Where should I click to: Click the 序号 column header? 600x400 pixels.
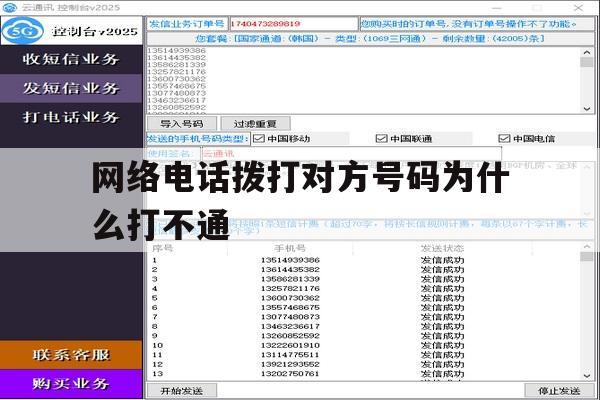coord(163,248)
